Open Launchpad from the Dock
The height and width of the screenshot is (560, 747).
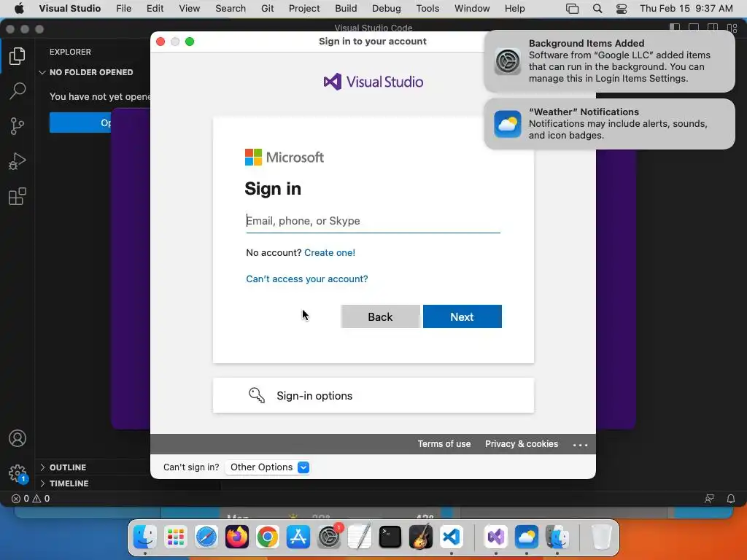tap(176, 537)
